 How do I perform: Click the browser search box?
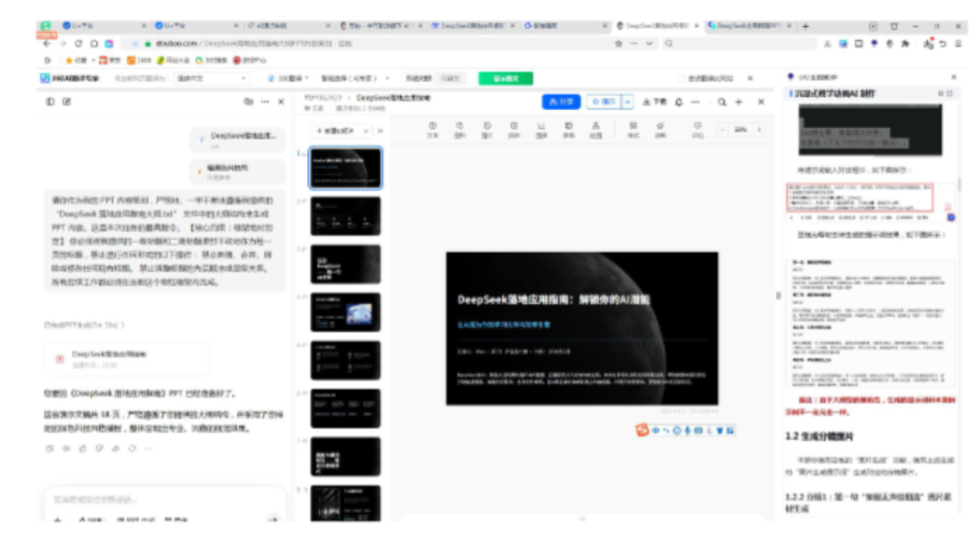[741, 44]
